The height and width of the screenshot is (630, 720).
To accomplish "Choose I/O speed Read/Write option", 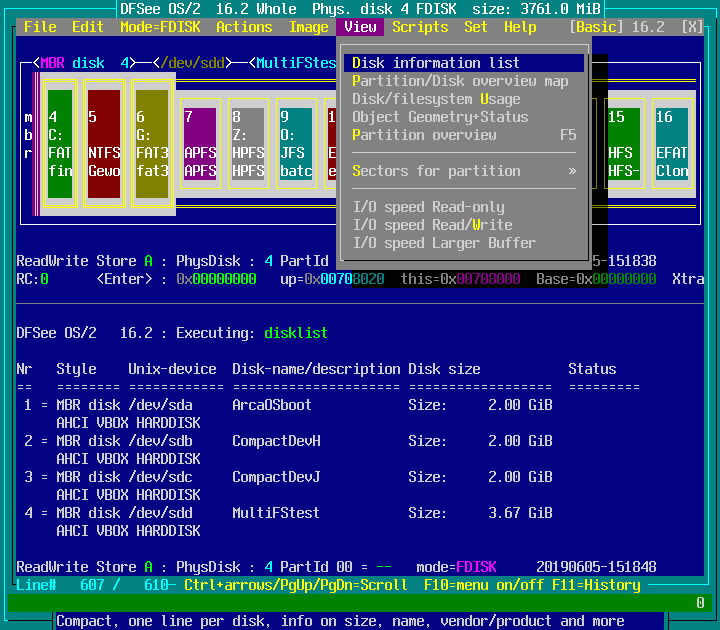I will (432, 225).
